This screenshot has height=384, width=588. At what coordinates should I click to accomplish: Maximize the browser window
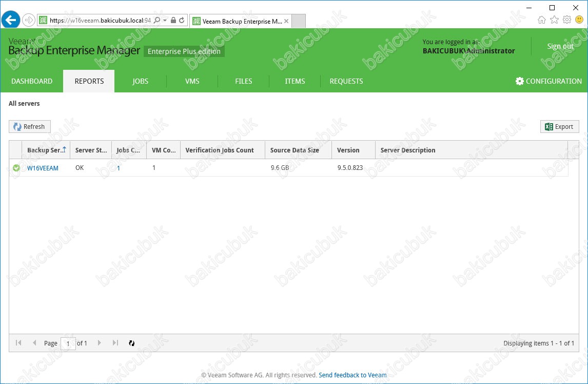[552, 8]
